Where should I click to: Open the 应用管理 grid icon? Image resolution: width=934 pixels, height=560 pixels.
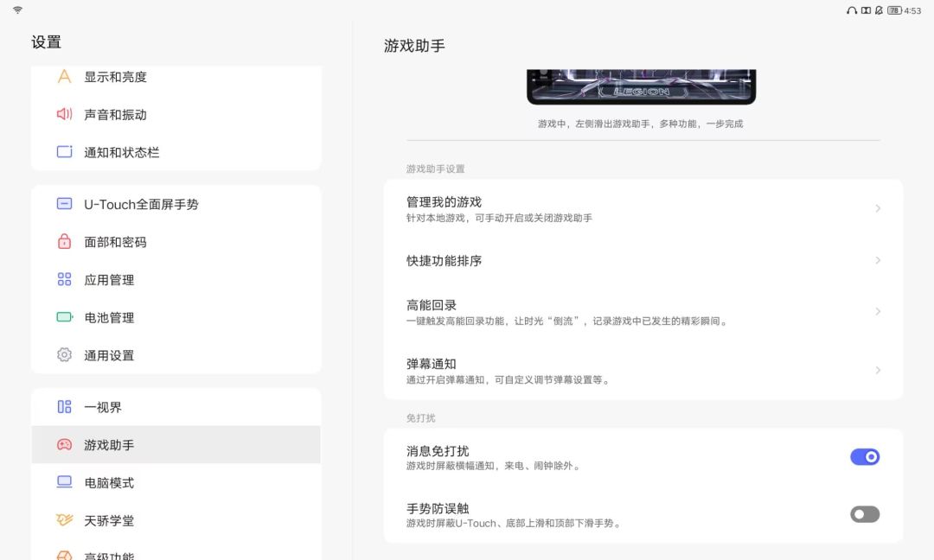click(64, 279)
